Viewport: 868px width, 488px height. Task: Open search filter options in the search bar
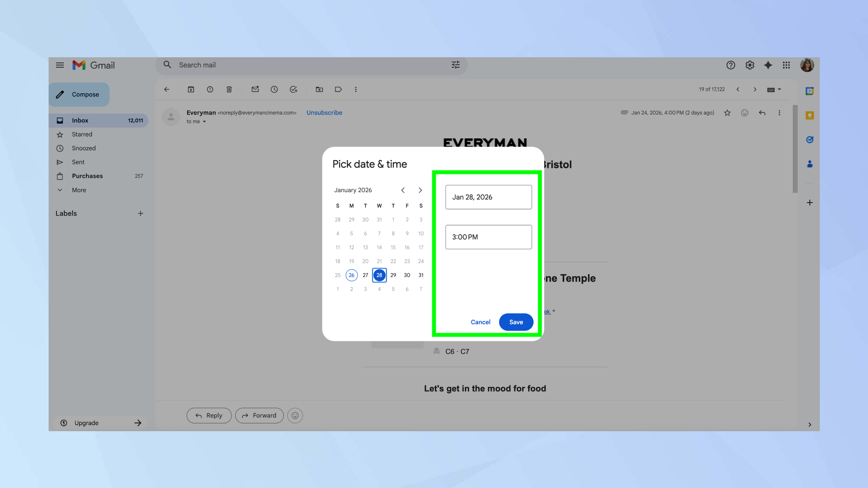coord(455,65)
